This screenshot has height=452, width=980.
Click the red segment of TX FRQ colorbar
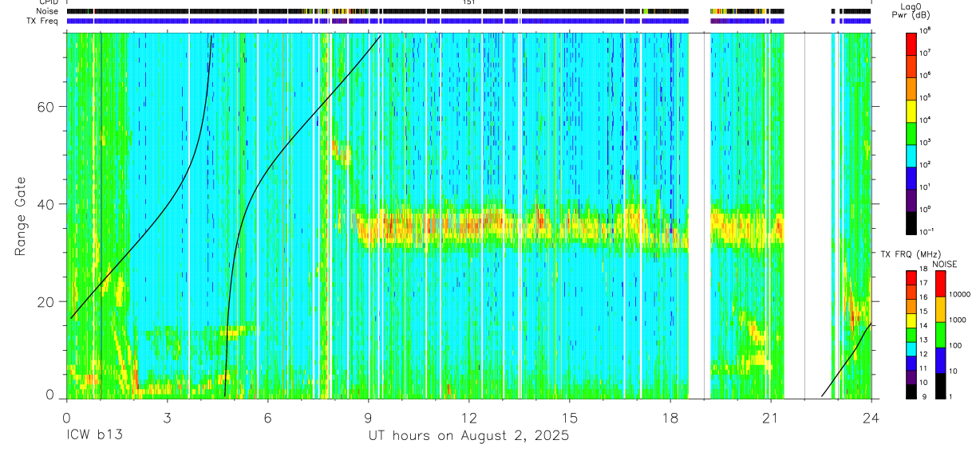(x=911, y=277)
